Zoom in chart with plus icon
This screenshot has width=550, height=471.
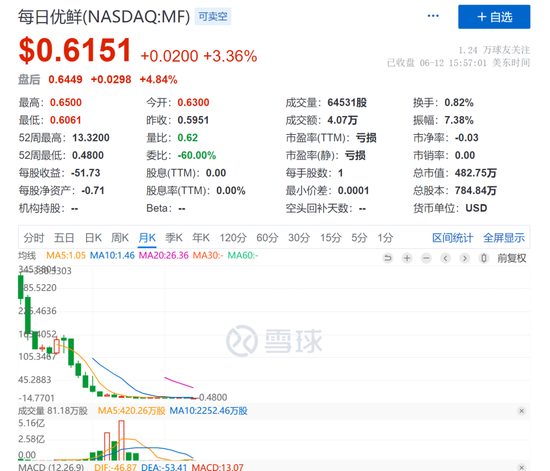[407, 258]
